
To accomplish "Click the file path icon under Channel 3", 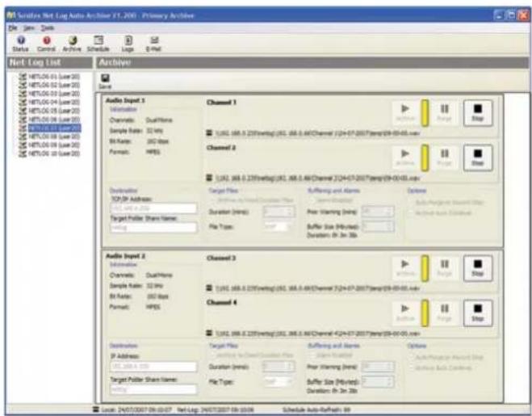I will (x=209, y=288).
